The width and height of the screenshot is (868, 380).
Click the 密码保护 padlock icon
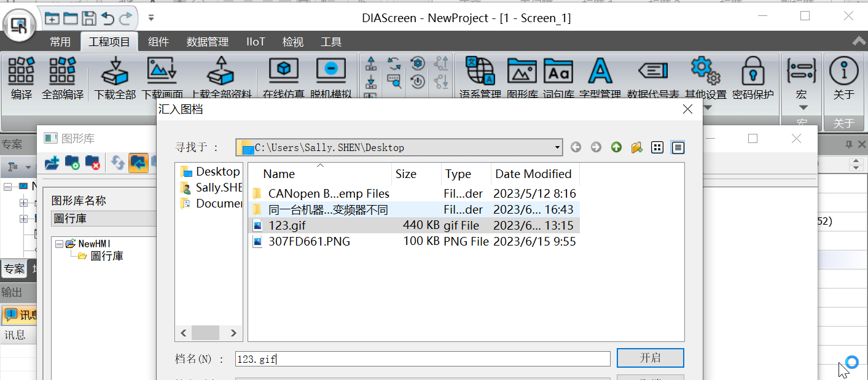point(752,72)
